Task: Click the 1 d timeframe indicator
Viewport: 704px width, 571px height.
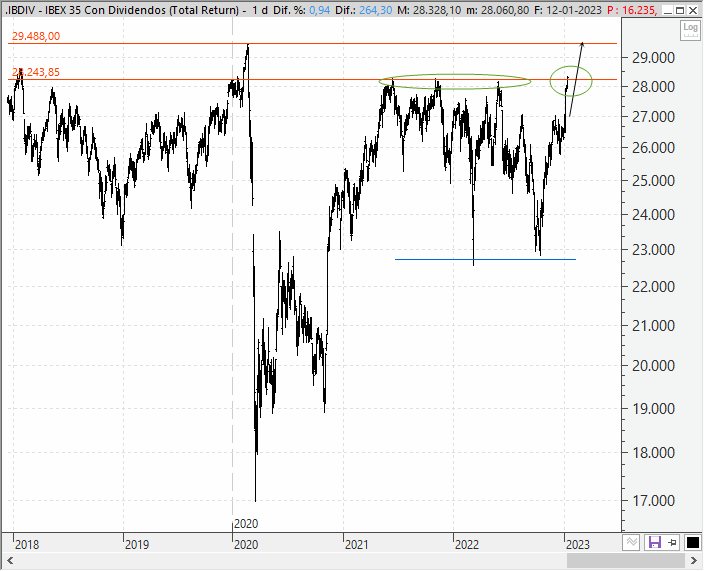Action: [260, 9]
